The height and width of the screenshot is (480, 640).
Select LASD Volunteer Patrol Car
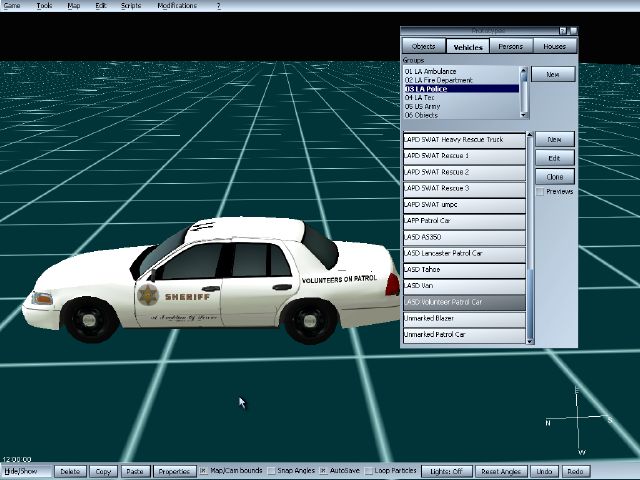tap(464, 302)
